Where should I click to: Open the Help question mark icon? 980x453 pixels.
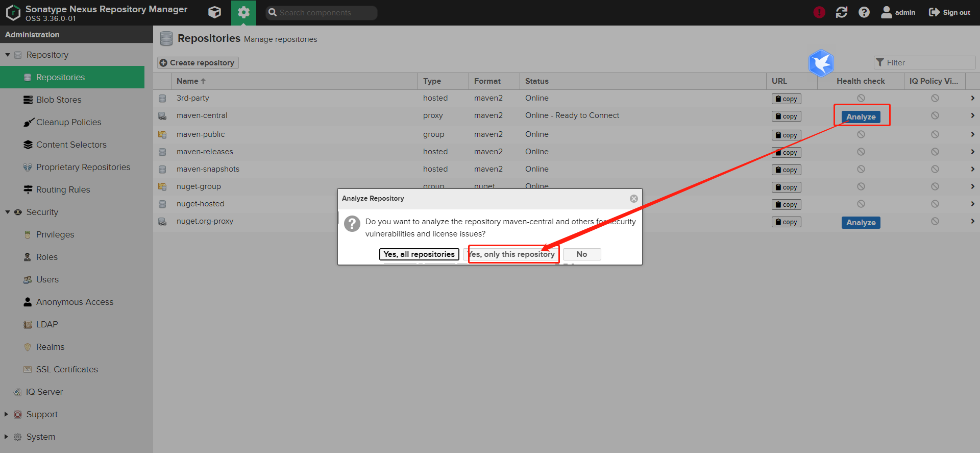(x=864, y=12)
